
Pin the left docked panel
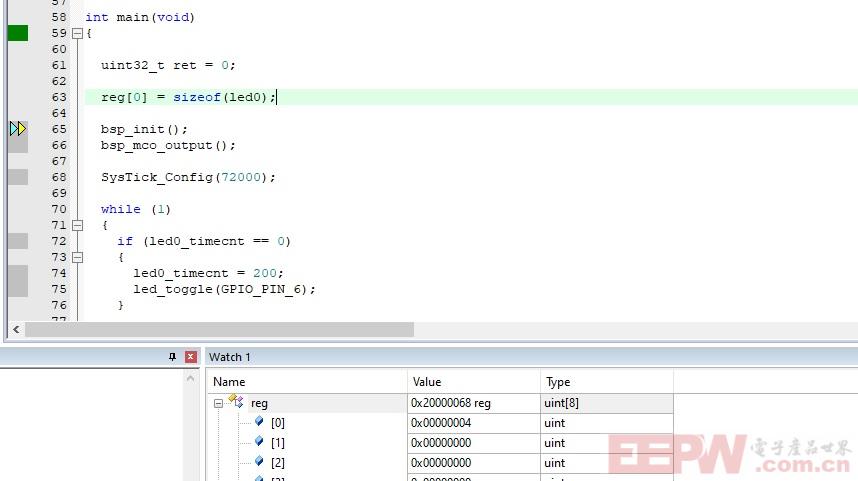pyautogui.click(x=172, y=357)
